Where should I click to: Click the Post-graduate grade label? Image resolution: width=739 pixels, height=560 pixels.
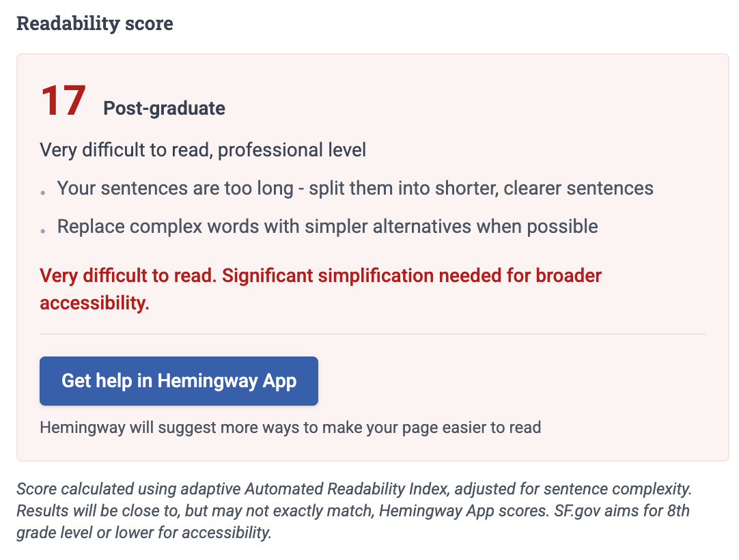click(x=163, y=108)
